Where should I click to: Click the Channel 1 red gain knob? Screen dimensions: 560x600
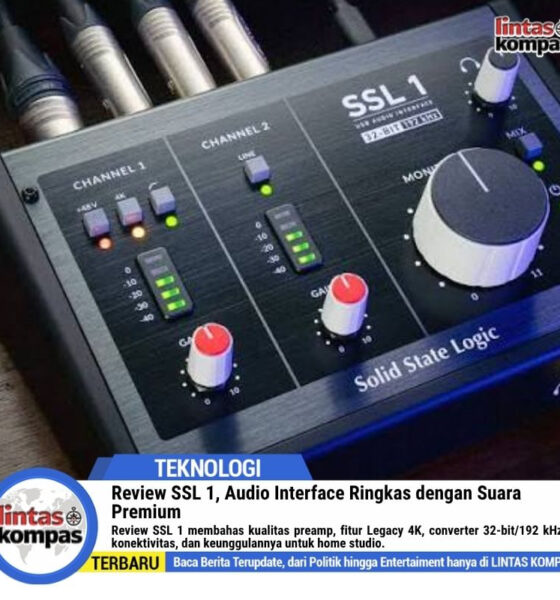tap(211, 355)
